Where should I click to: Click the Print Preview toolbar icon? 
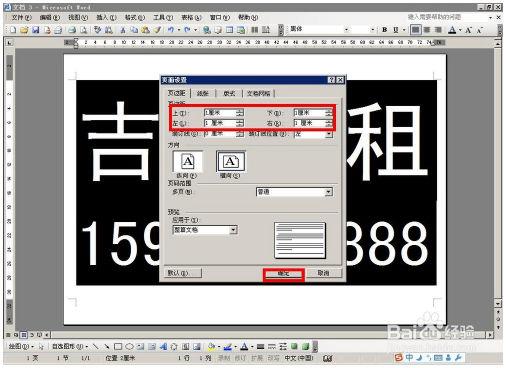(x=83, y=30)
